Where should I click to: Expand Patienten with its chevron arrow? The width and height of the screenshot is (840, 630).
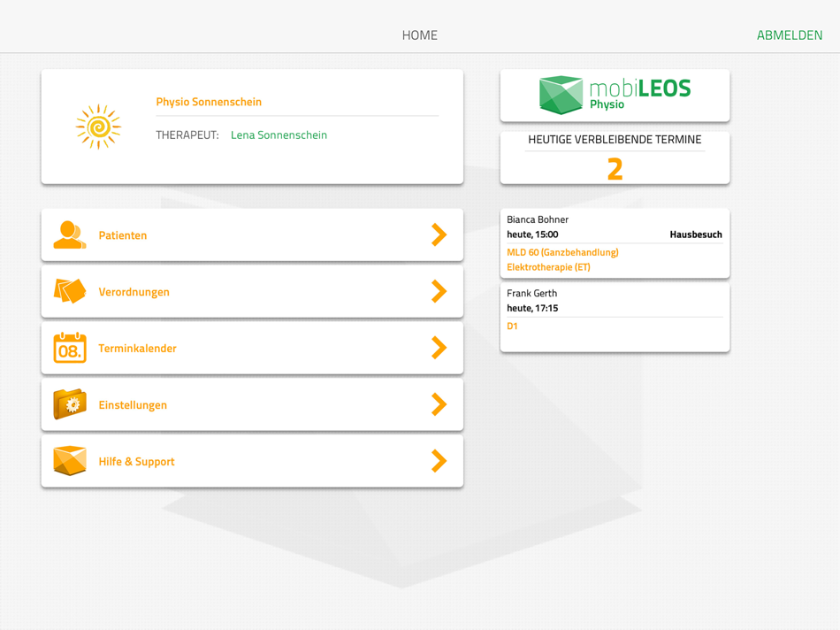click(x=439, y=234)
